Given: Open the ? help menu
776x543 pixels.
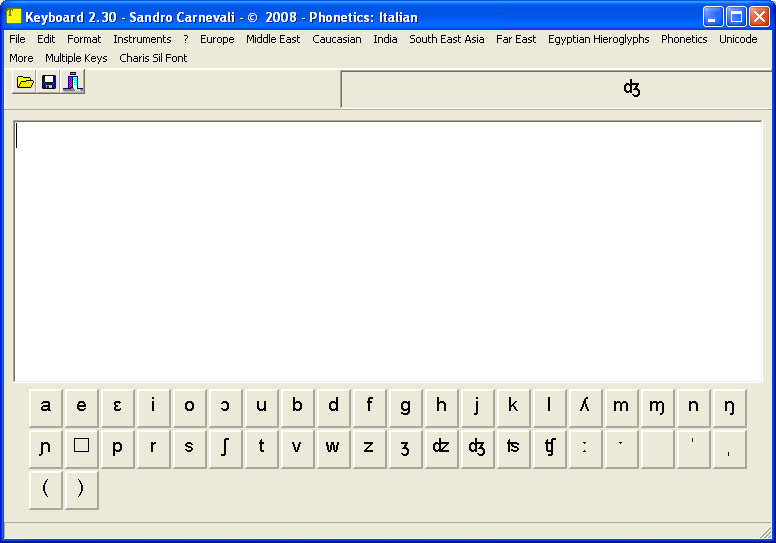Looking at the screenshot, I should click(x=186, y=39).
